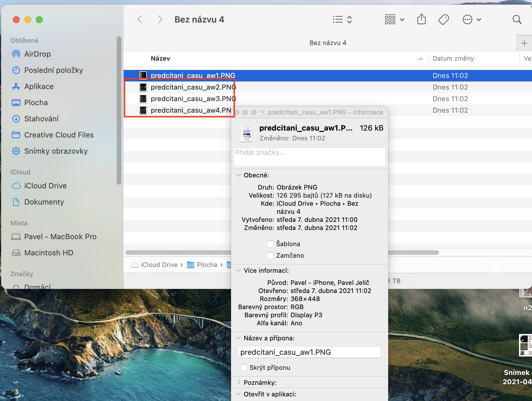
Task: Open Stahování in the sidebar
Action: pos(35,119)
